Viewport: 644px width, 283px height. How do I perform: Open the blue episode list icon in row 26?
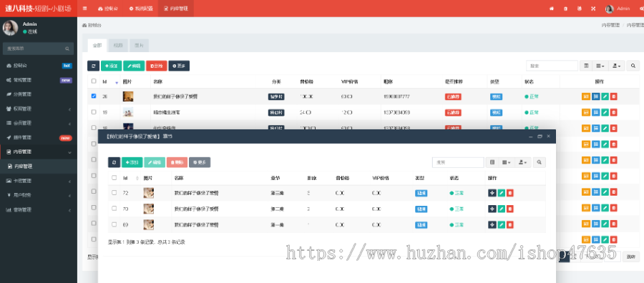tap(595, 96)
